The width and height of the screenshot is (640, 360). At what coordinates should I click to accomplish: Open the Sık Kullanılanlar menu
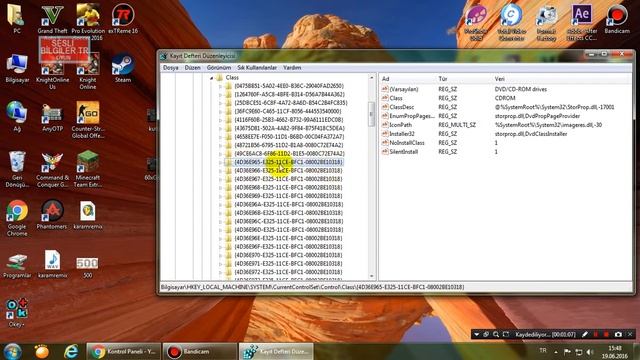point(257,68)
